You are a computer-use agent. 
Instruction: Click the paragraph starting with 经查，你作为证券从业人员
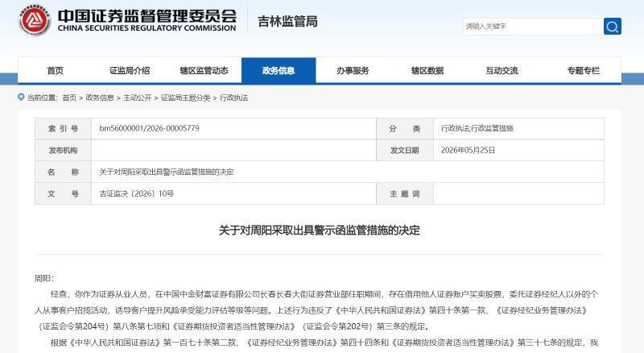tap(316, 310)
